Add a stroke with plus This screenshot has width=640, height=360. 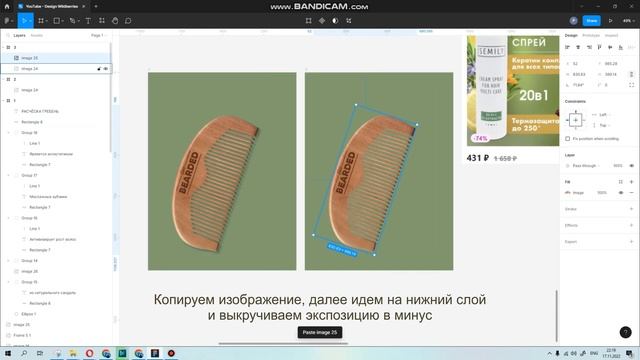[x=631, y=209]
